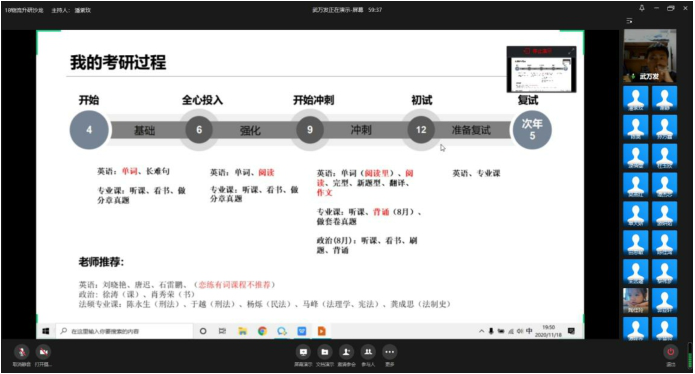Expand the shared preview mini window
Viewport: 695px width, 374px height.
coord(571,51)
